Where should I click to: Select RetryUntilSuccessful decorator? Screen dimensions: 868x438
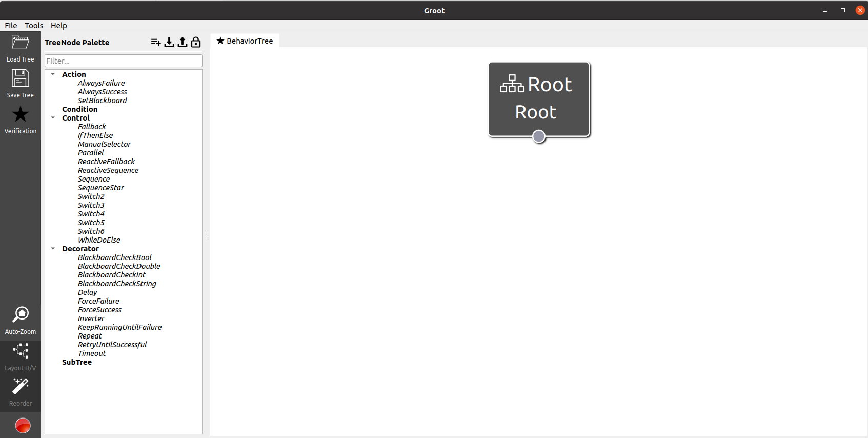(112, 345)
